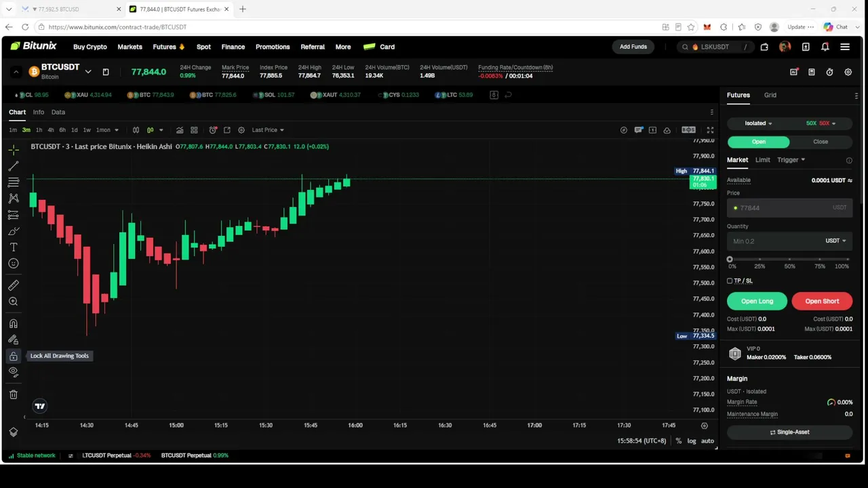The width and height of the screenshot is (868, 488).
Task: Click the Open Long button
Action: point(757,301)
